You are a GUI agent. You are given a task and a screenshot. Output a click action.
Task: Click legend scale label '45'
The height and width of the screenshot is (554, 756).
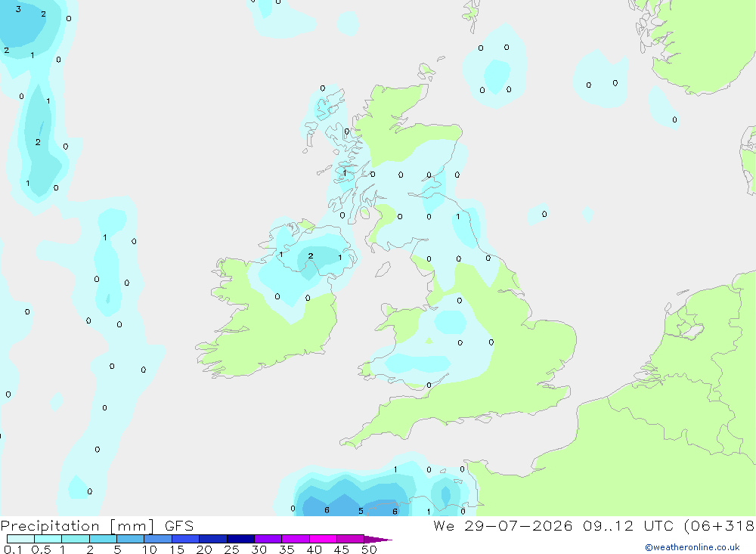(x=342, y=549)
